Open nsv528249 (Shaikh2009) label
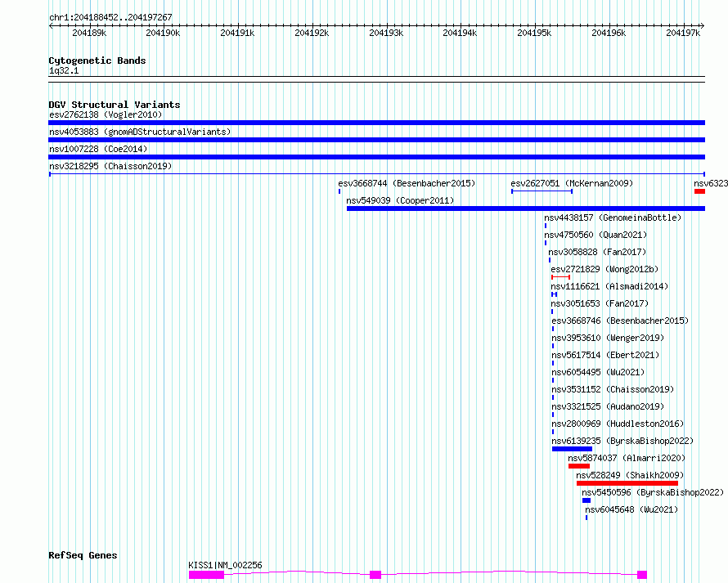 (x=630, y=475)
